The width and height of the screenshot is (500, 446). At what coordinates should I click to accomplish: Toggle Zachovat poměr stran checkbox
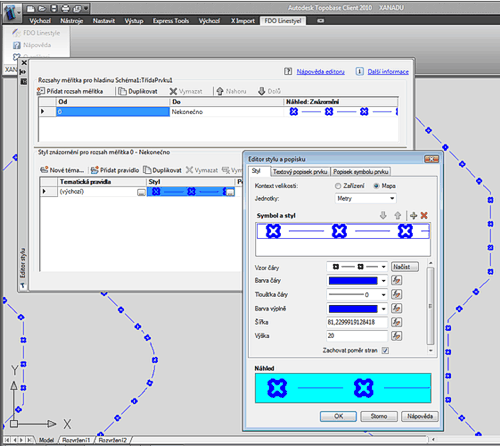pos(385,350)
